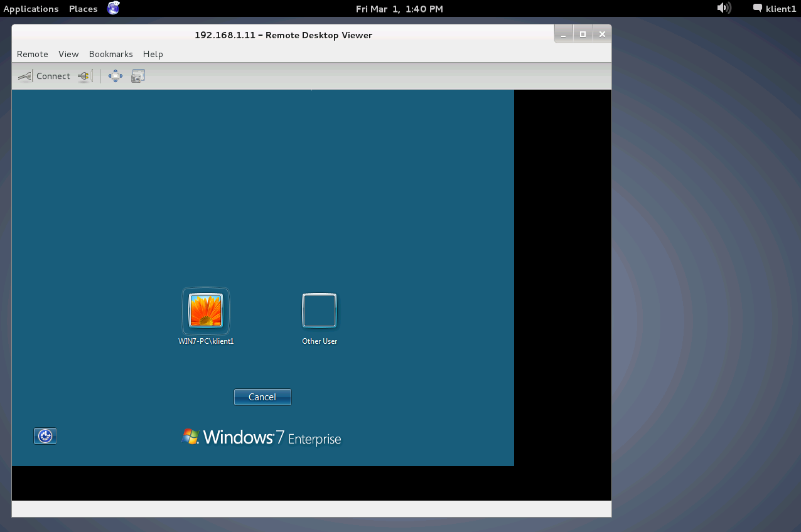This screenshot has width=801, height=532.
Task: Click the clock showing Fri Mar 1
Action: click(399, 9)
